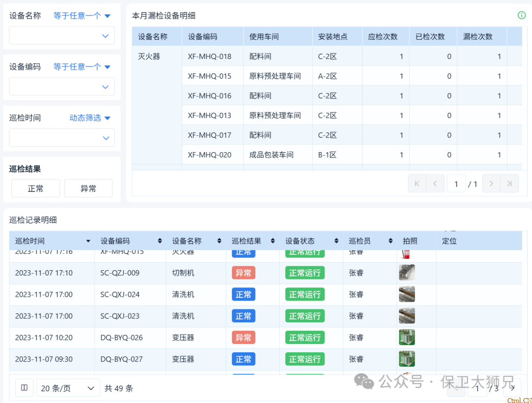Sort by 巡检员 column
This screenshot has height=403, width=532.
pyautogui.click(x=391, y=241)
